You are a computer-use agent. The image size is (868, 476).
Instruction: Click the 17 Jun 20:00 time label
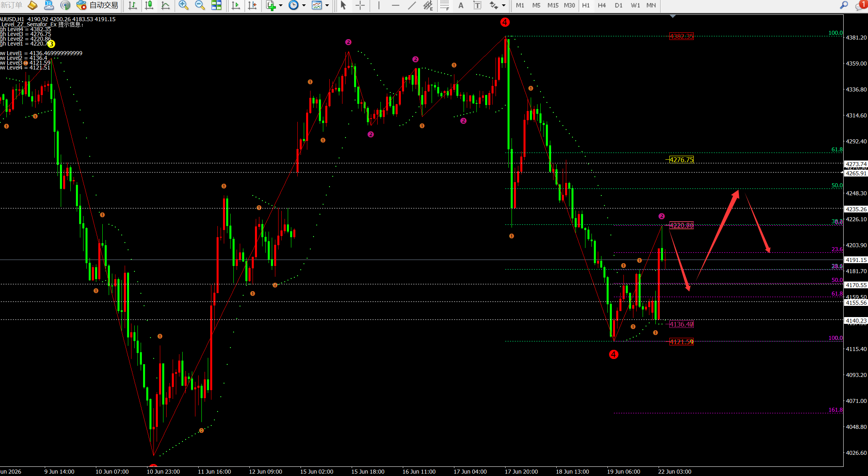pyautogui.click(x=521, y=472)
